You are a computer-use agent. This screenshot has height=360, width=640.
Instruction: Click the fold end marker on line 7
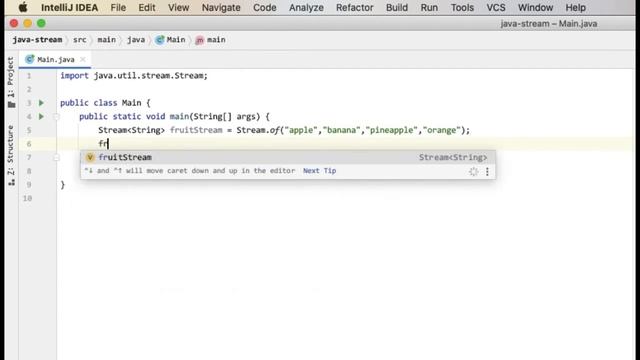[x=57, y=158]
